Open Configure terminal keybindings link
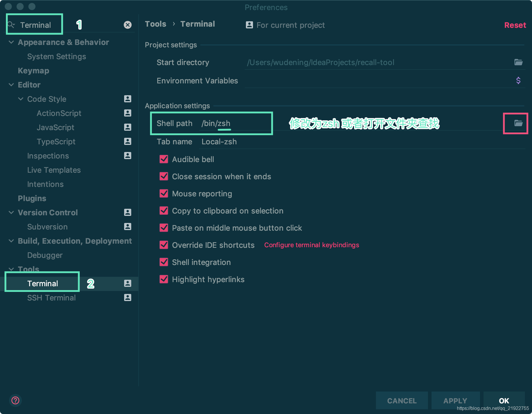The width and height of the screenshot is (532, 414). click(312, 245)
